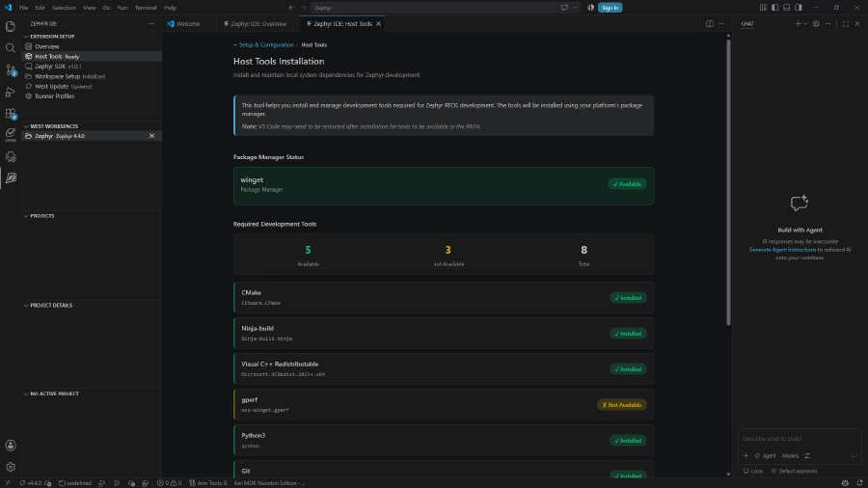
Task: Remove the Zephyr 4.4.0 workspace with X
Action: pyautogui.click(x=151, y=136)
